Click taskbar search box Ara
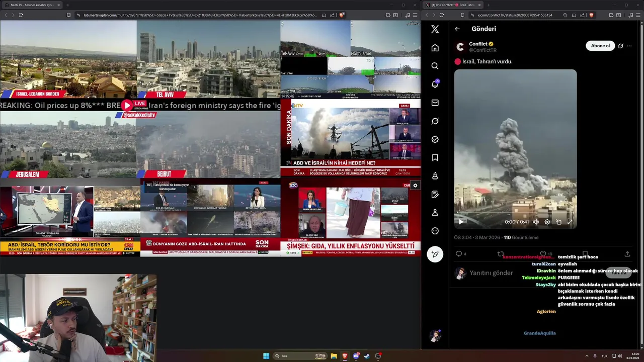This screenshot has width=644, height=362. click(300, 356)
